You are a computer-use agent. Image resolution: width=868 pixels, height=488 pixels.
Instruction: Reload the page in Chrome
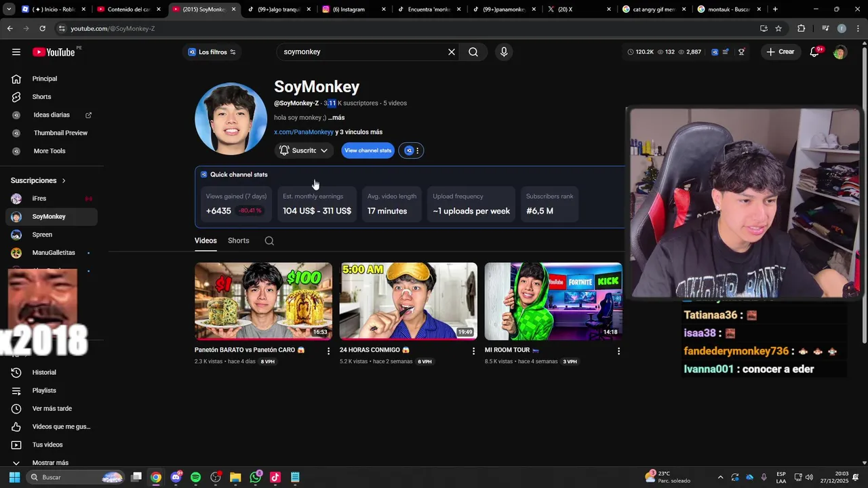(x=42, y=28)
